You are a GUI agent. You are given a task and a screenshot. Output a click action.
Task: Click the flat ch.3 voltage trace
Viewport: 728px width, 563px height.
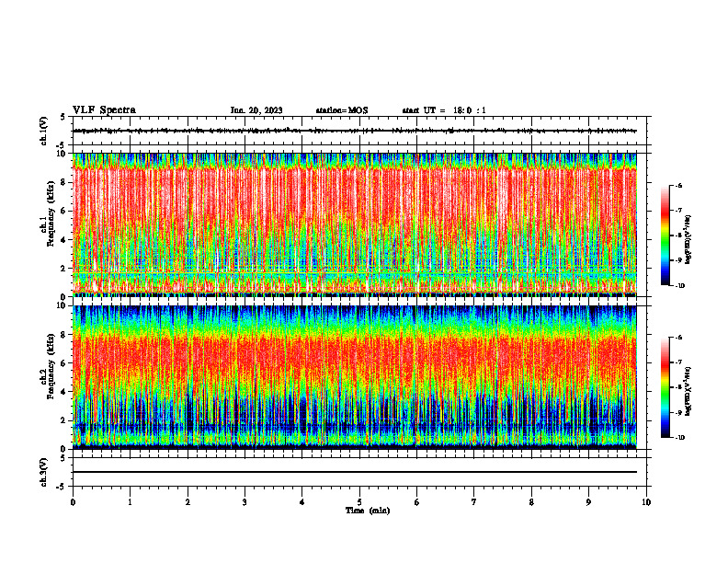[x=355, y=472]
